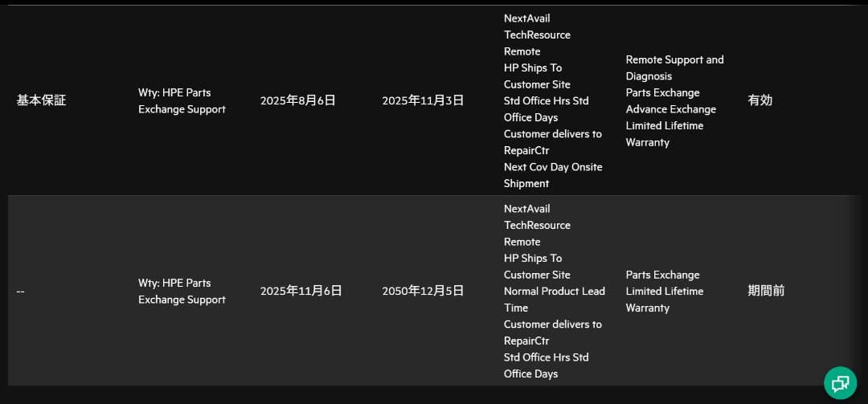Click the end date 2050年12月5日
Screen dimensions: 868x404
(x=423, y=292)
